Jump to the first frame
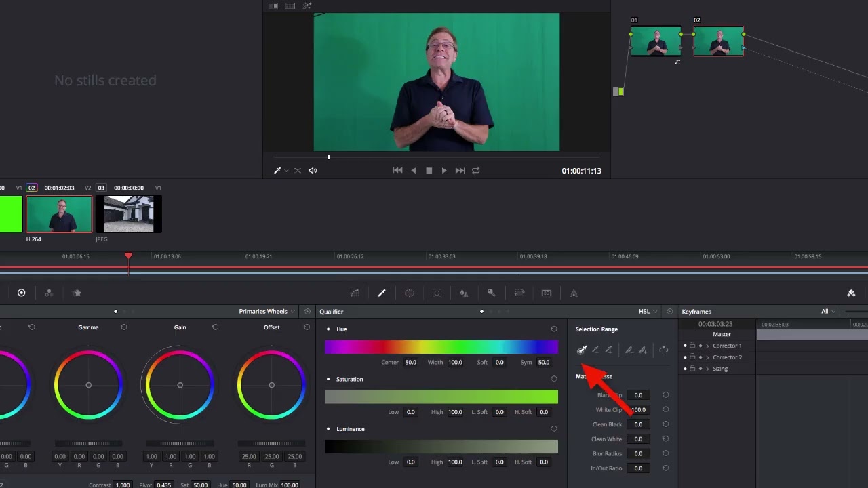 [x=397, y=171]
